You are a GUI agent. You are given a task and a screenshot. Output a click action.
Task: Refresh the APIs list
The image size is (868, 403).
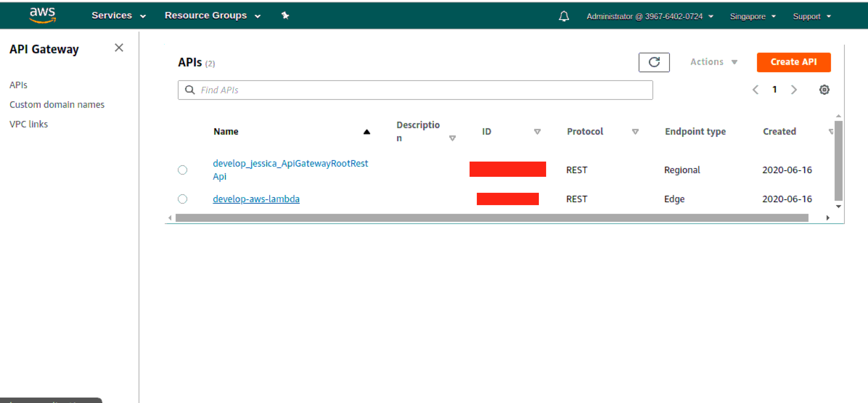654,62
